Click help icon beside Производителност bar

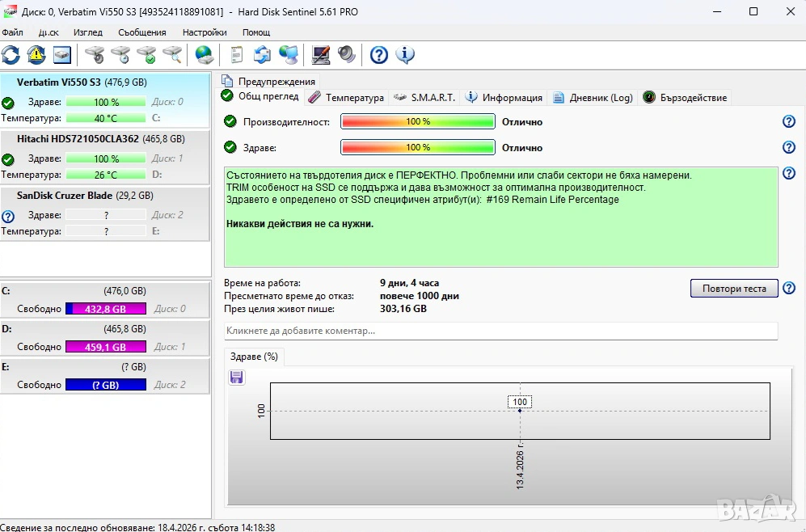pyautogui.click(x=789, y=121)
